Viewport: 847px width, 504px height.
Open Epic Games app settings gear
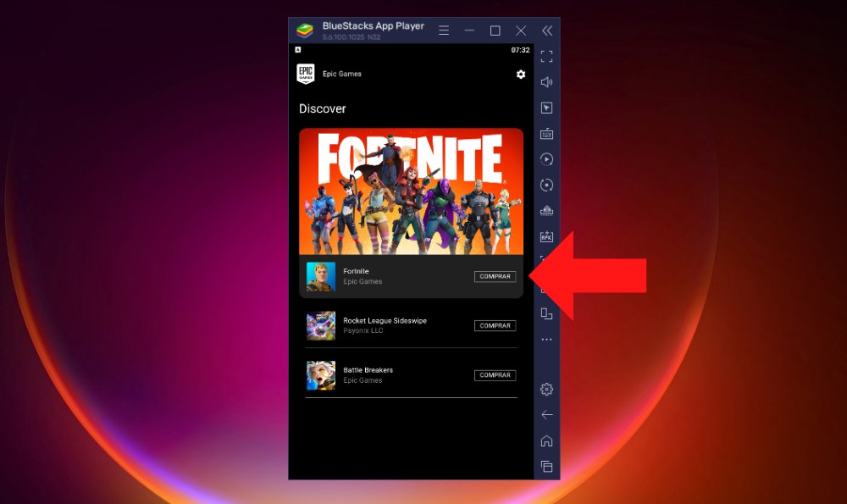520,75
